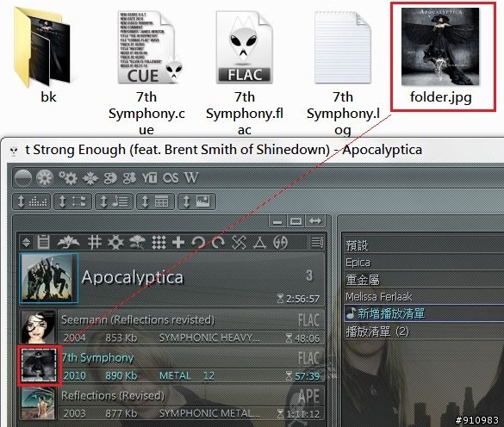Click the notepad list icon in playlist toolbar
This screenshot has width=504, height=427.
pyautogui.click(x=43, y=242)
